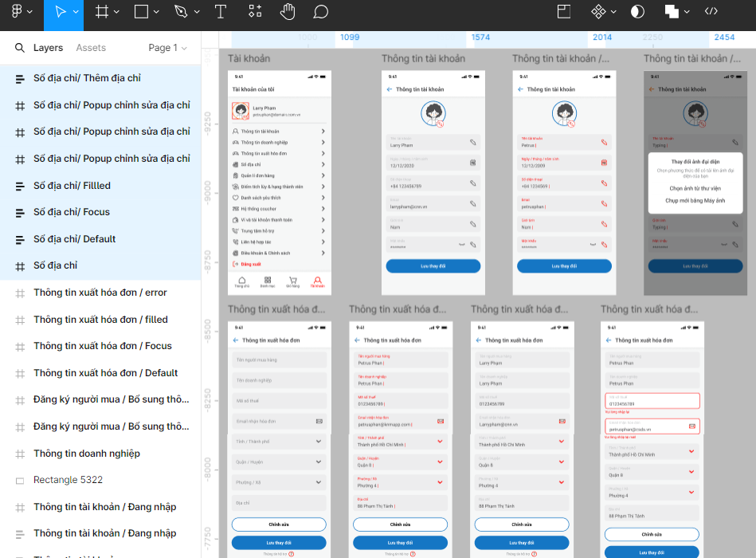This screenshot has width=756, height=558.
Task: Select the Text tool
Action: coord(221,12)
